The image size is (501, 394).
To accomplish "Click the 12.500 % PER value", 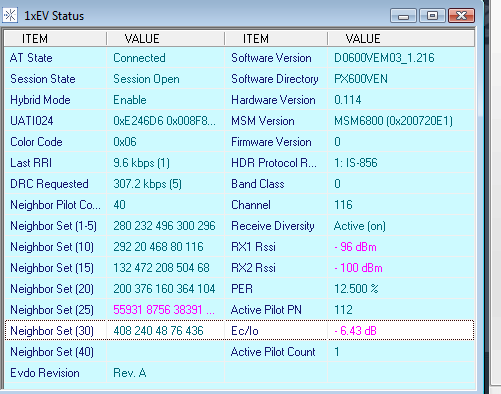I will pos(356,289).
